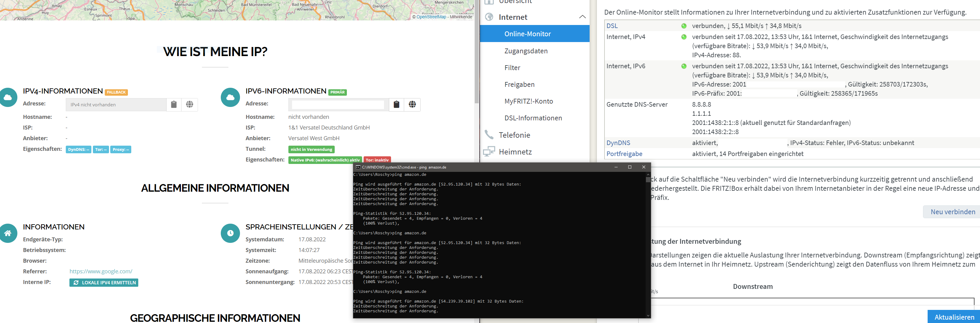Open the https://www.google.com/ referrer link
Screen dimensions: 980x323
tap(101, 271)
